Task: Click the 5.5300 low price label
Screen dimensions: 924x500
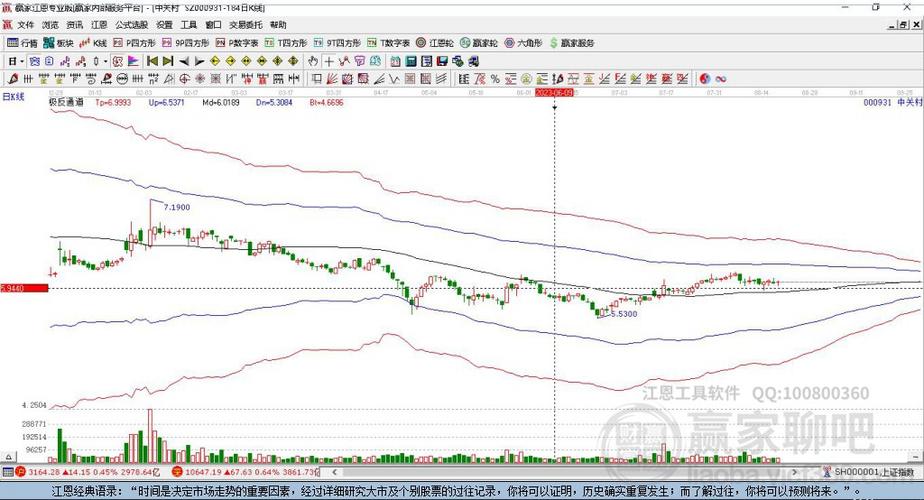Action: [624, 314]
